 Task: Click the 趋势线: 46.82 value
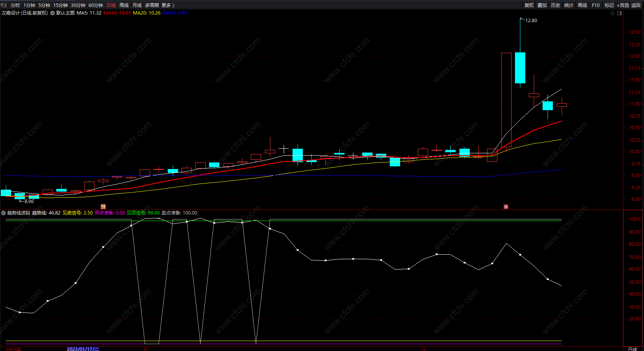[x=46, y=213]
